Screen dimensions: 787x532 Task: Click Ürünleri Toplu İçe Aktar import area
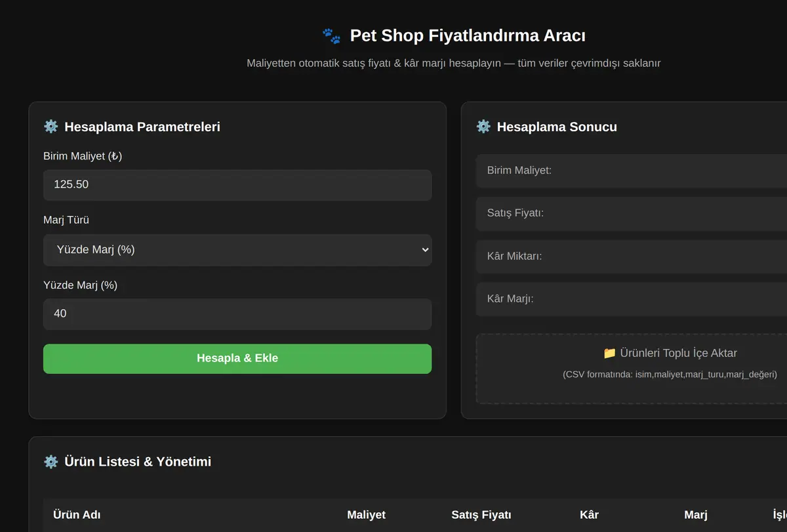point(632,369)
